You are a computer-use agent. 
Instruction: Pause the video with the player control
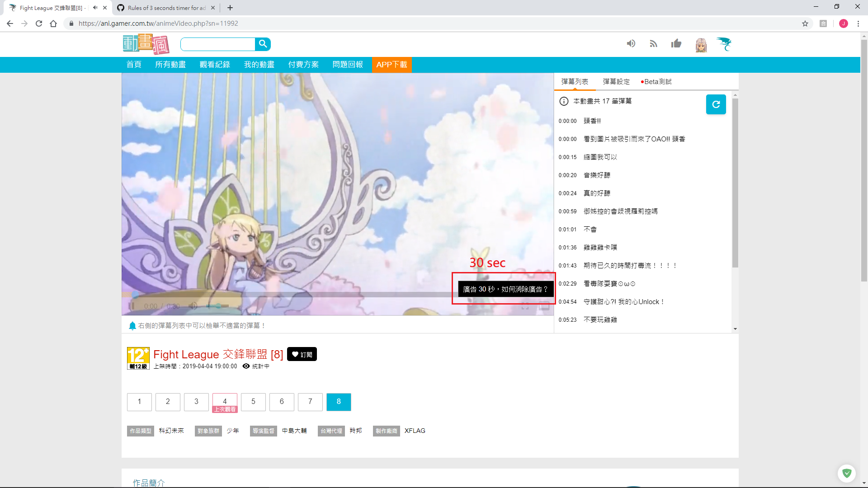click(x=132, y=306)
